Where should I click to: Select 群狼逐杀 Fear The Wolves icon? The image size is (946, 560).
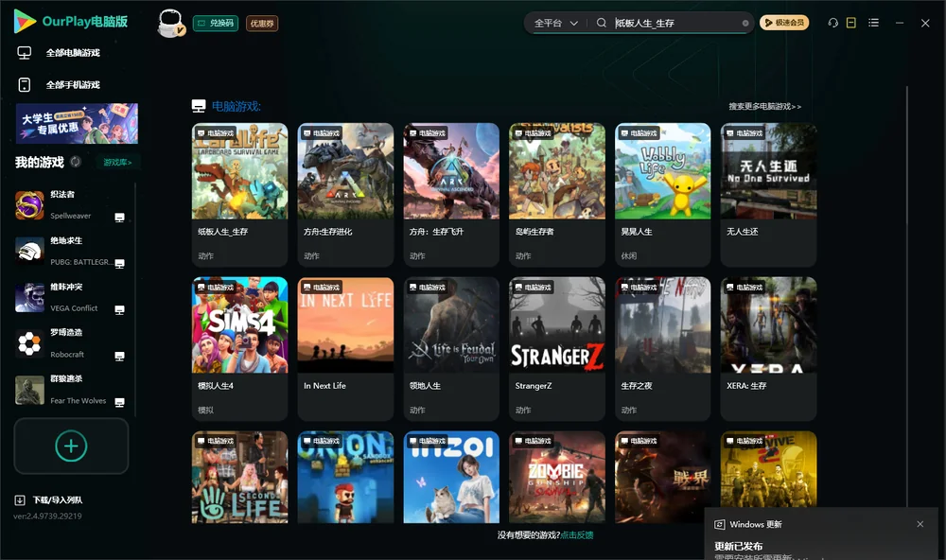click(29, 390)
